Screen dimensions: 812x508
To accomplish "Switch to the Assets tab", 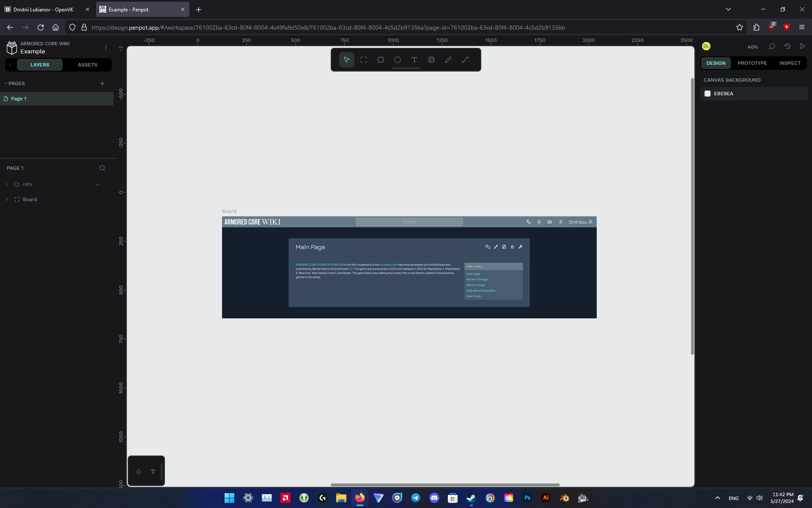I will [x=88, y=65].
